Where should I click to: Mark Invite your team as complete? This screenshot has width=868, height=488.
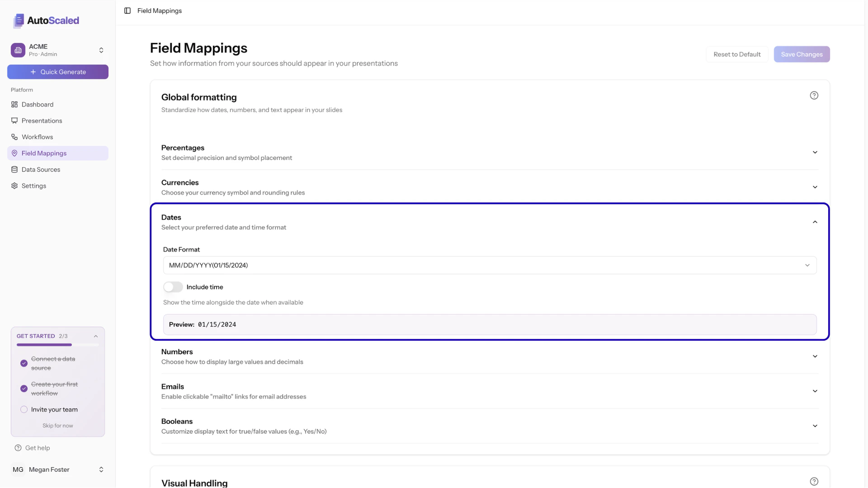point(24,409)
